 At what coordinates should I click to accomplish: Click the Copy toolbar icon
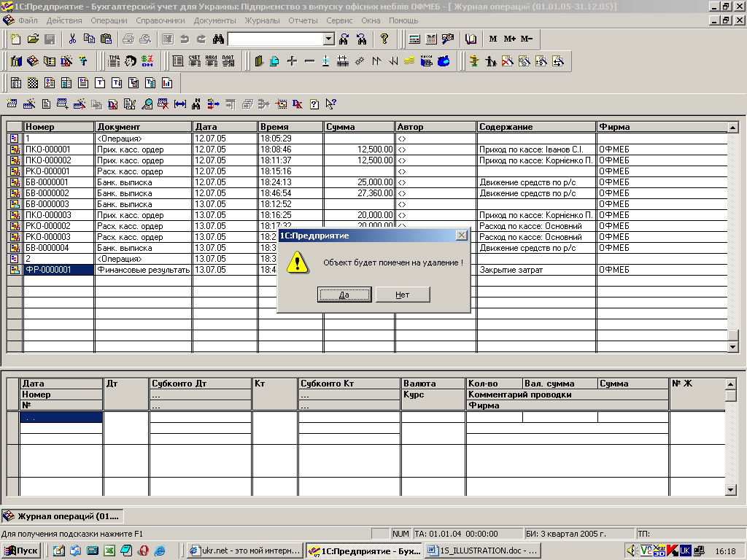pos(89,39)
